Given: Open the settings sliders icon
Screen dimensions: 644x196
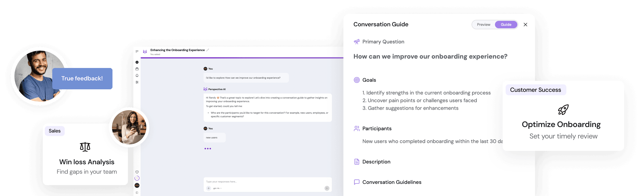Looking at the screenshot, I should (137, 82).
